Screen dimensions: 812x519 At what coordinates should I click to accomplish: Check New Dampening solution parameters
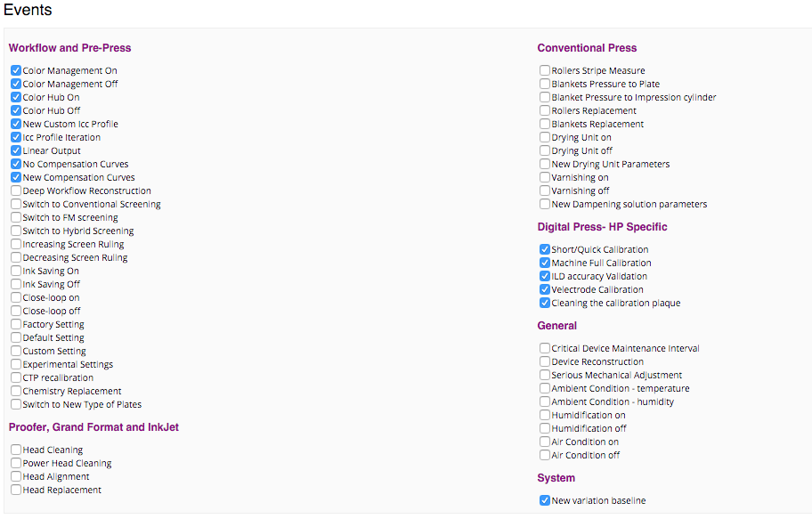coord(545,204)
